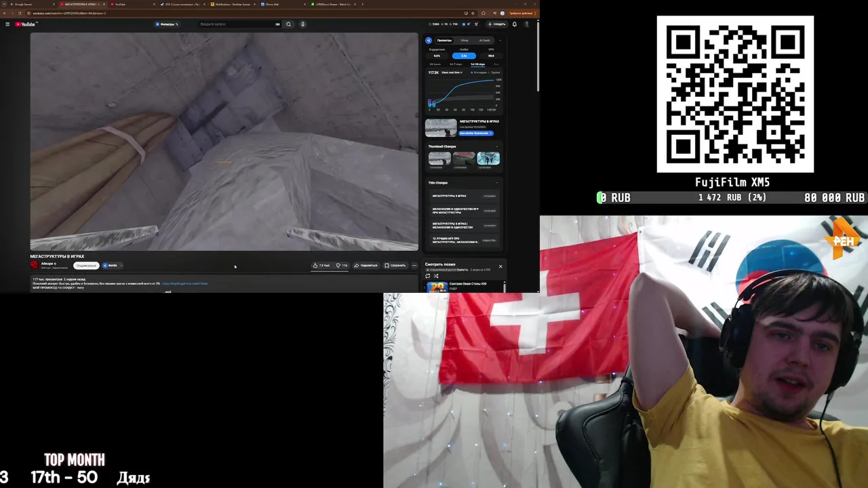The width and height of the screenshot is (868, 488).
Task: Toggle playlist shuffle icon
Action: (436, 276)
